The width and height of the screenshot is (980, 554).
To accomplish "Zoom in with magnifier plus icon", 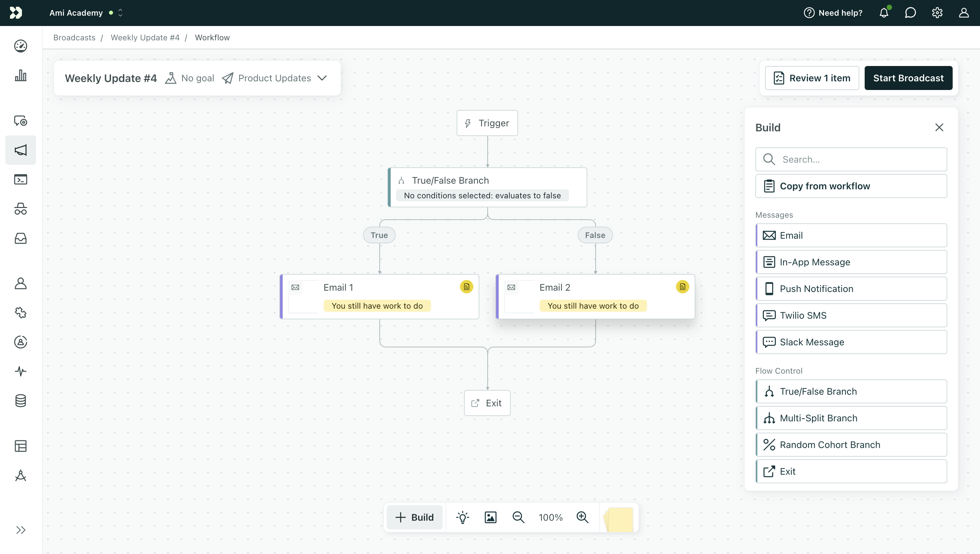I will point(582,517).
